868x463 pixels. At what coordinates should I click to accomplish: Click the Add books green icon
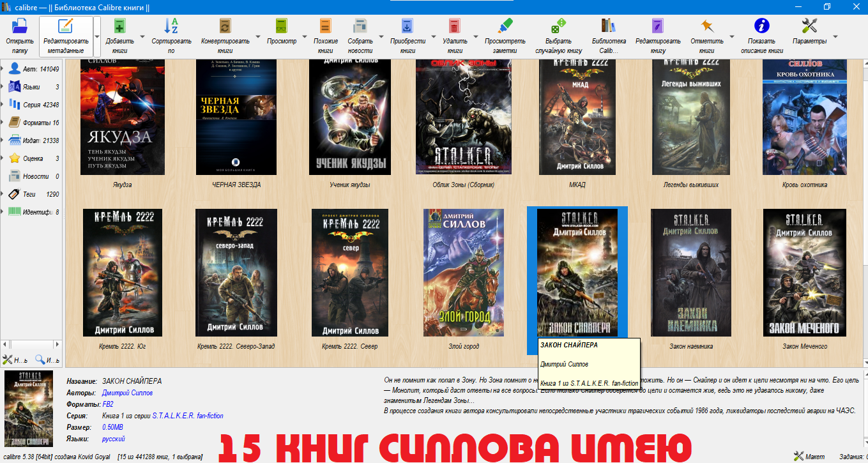point(119,26)
